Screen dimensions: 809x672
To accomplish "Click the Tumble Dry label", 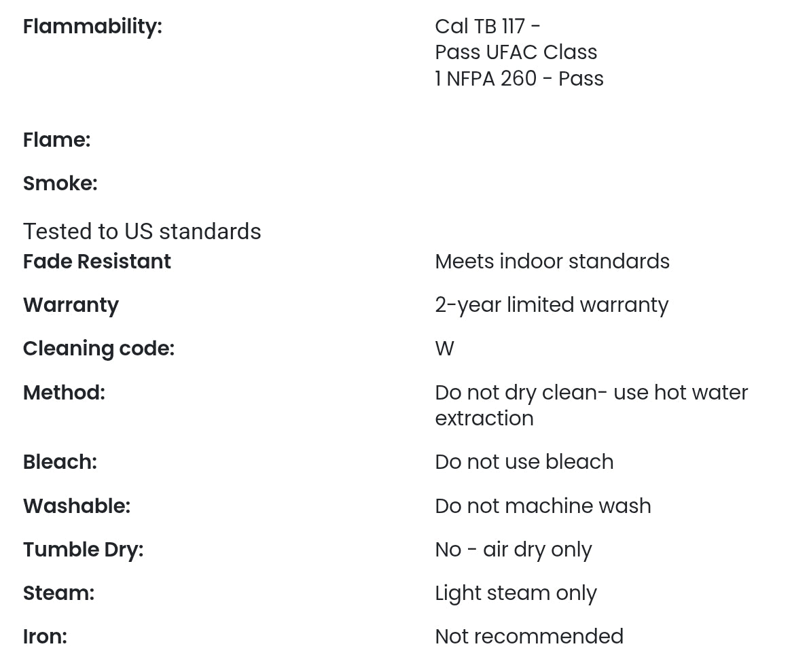I will pyautogui.click(x=83, y=550).
